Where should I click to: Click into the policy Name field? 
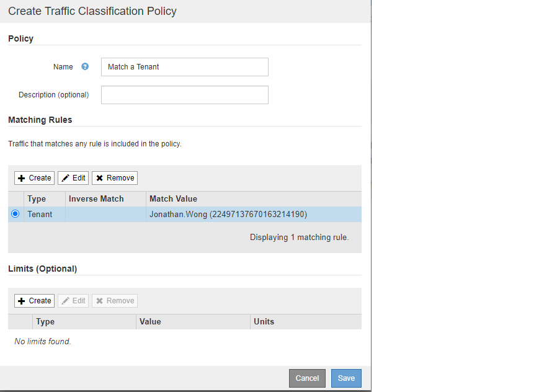coord(184,67)
